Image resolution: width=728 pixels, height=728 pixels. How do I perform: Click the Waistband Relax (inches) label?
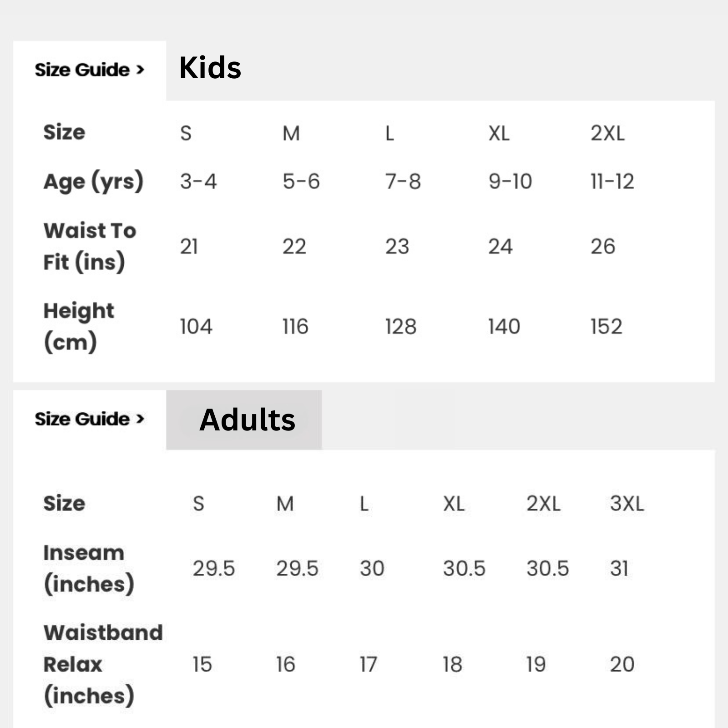(102, 664)
